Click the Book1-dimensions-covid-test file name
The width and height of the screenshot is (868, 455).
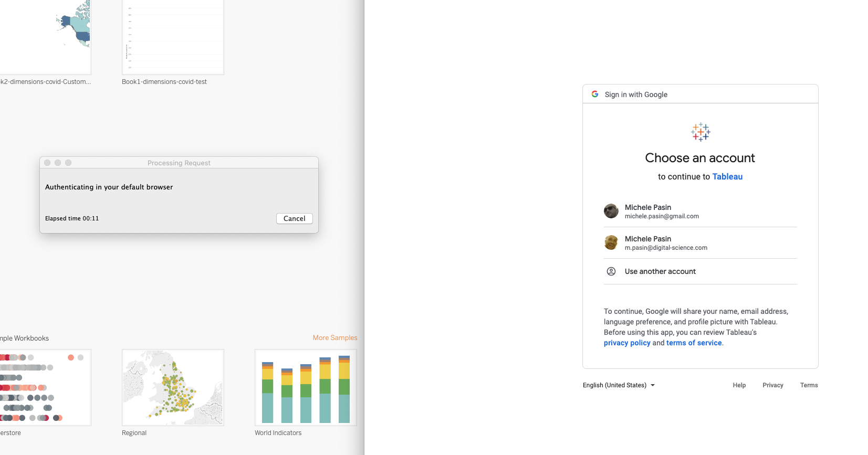coord(164,82)
